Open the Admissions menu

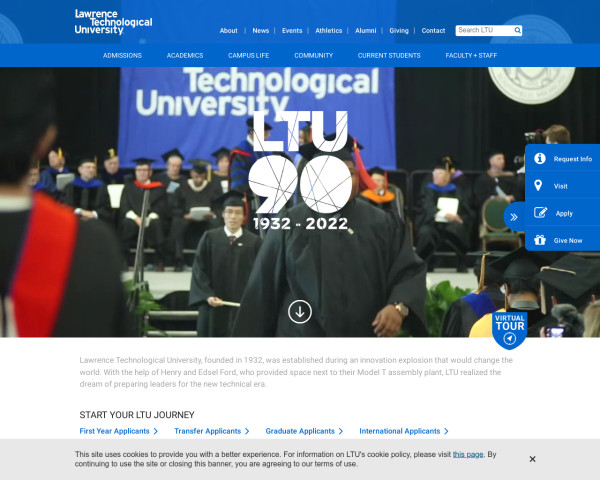(x=122, y=56)
